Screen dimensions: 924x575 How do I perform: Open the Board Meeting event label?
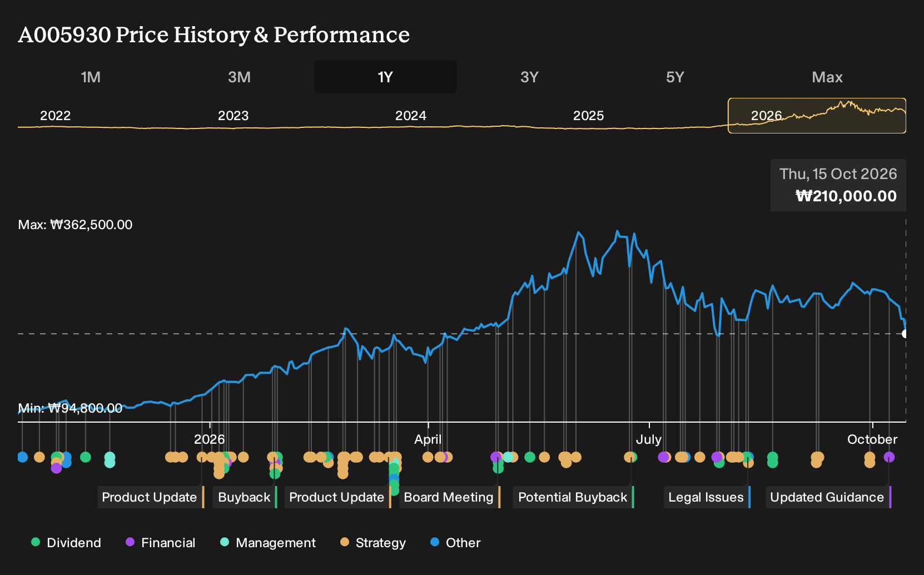point(450,497)
